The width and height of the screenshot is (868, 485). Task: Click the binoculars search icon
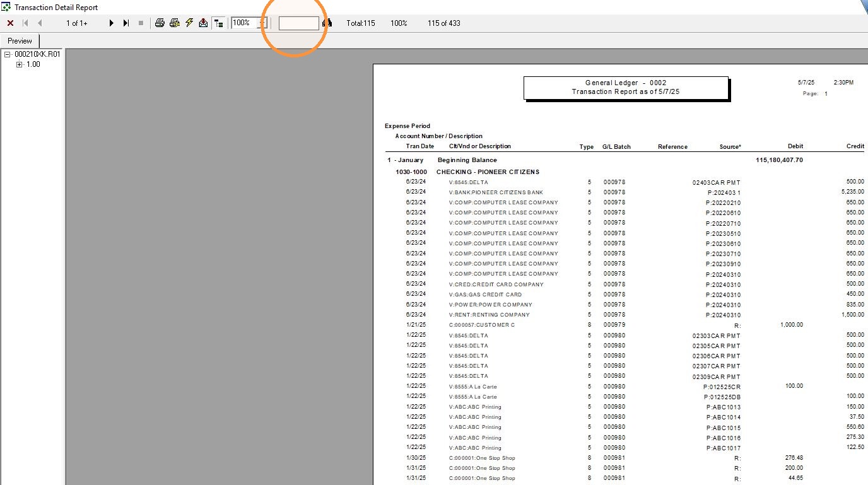(x=327, y=23)
